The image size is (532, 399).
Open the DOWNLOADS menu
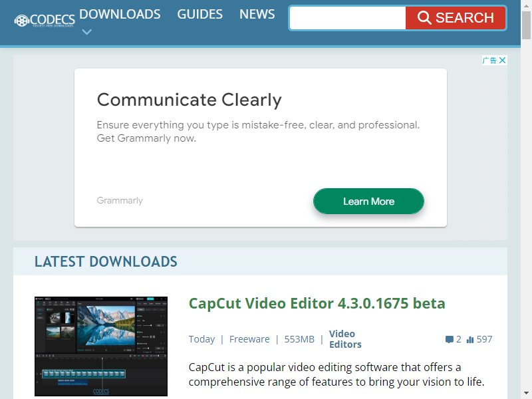coord(120,14)
